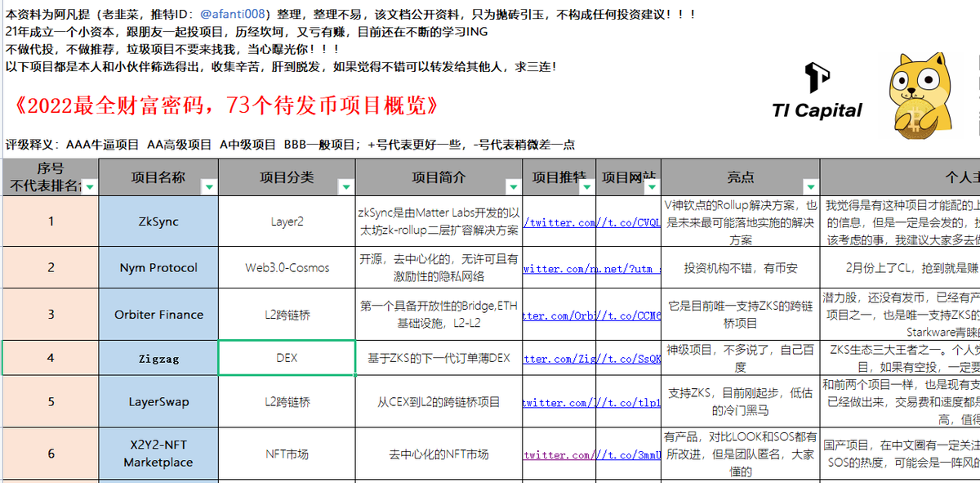980x483 pixels.
Task: Select Orbiter's Bridge,ETH description cell
Action: point(439,315)
